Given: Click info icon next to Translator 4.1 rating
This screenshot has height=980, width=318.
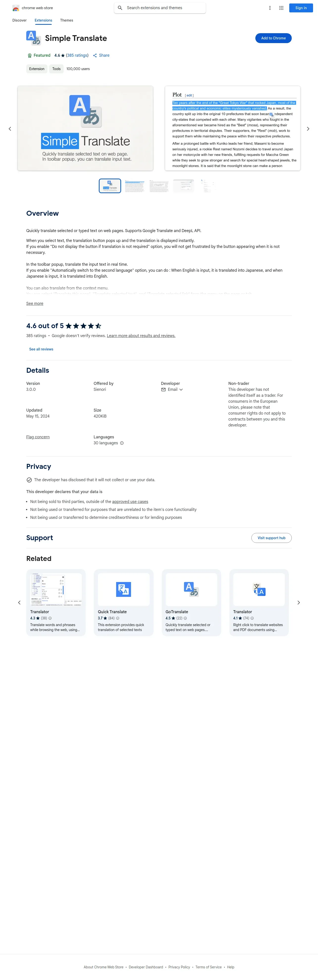Looking at the screenshot, I should tap(252, 618).
